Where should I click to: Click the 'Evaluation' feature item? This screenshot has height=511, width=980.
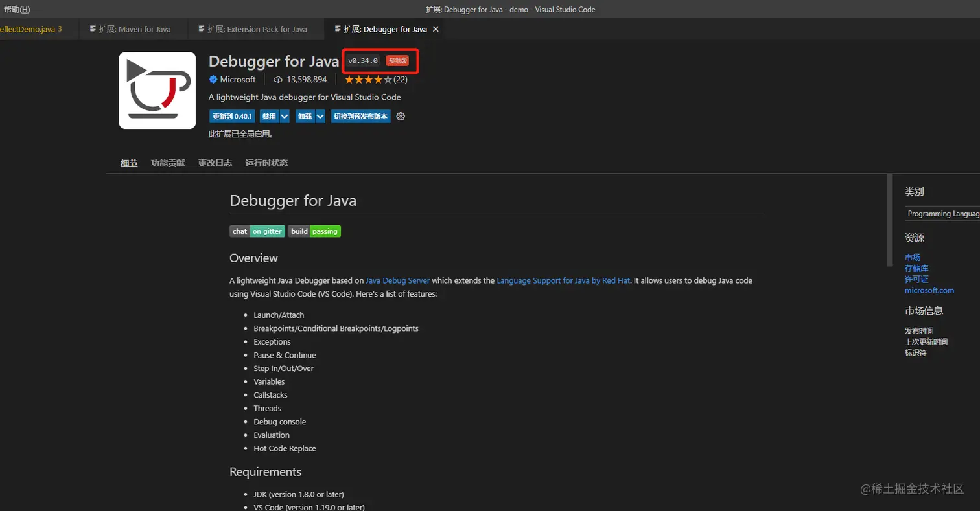pyautogui.click(x=272, y=435)
